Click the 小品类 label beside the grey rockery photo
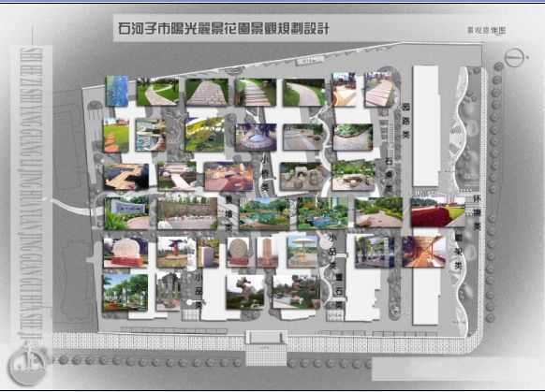 (x=199, y=291)
